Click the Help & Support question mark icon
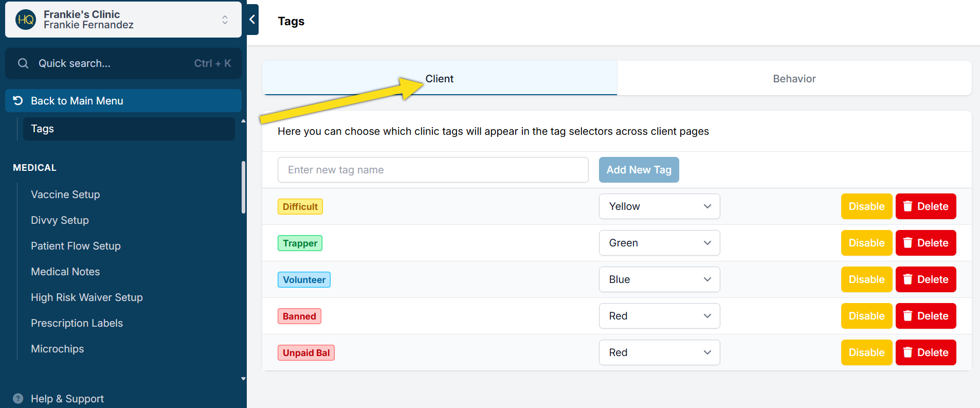 click(18, 399)
